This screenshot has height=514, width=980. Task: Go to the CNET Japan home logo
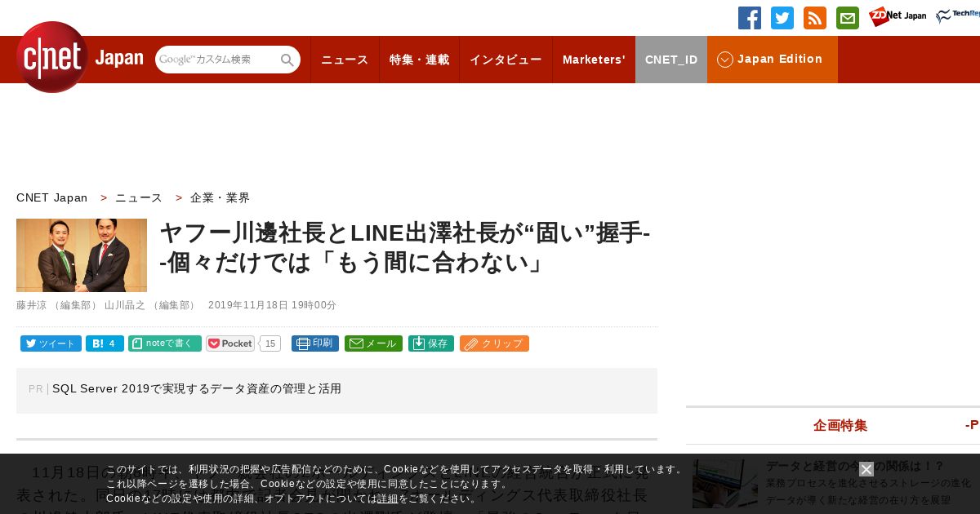(x=79, y=57)
